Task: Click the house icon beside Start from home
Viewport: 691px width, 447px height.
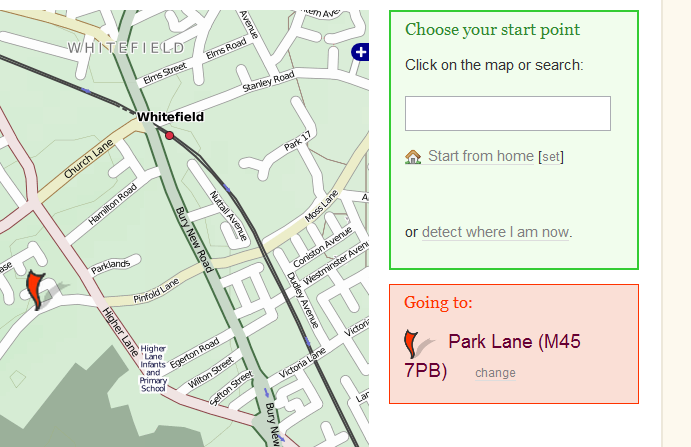Action: pos(413,157)
